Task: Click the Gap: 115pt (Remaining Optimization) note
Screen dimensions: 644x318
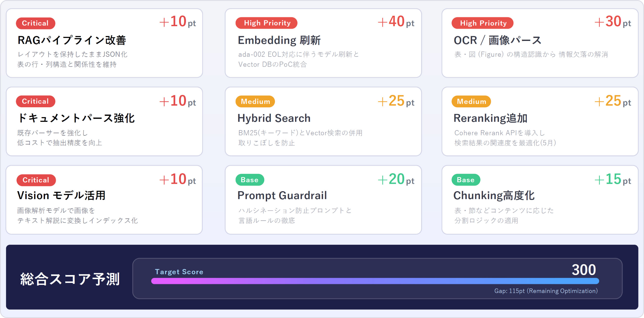Action: click(546, 291)
